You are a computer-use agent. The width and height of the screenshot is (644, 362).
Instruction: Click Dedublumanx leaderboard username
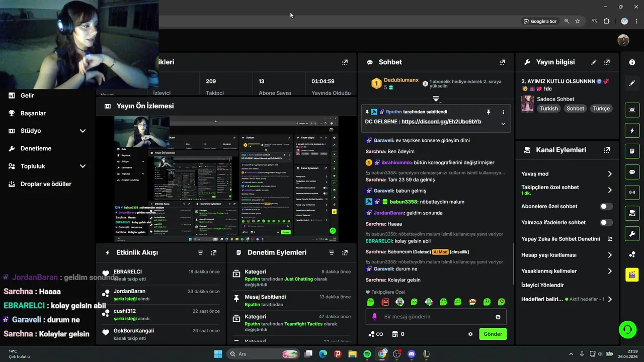pos(401,80)
